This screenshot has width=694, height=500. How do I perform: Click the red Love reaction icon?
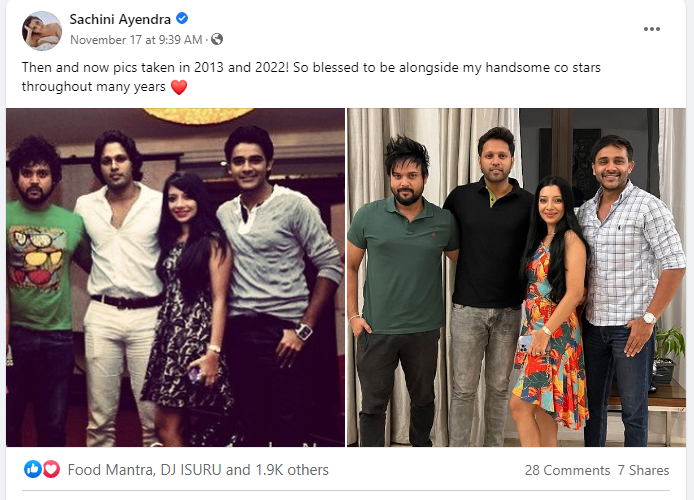click(x=51, y=469)
